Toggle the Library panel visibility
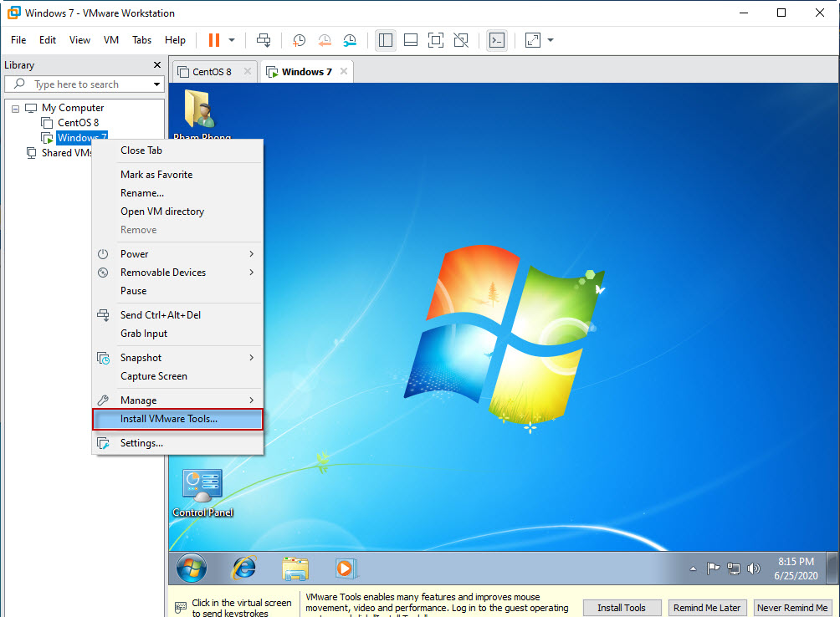This screenshot has width=840, height=617. pos(386,40)
